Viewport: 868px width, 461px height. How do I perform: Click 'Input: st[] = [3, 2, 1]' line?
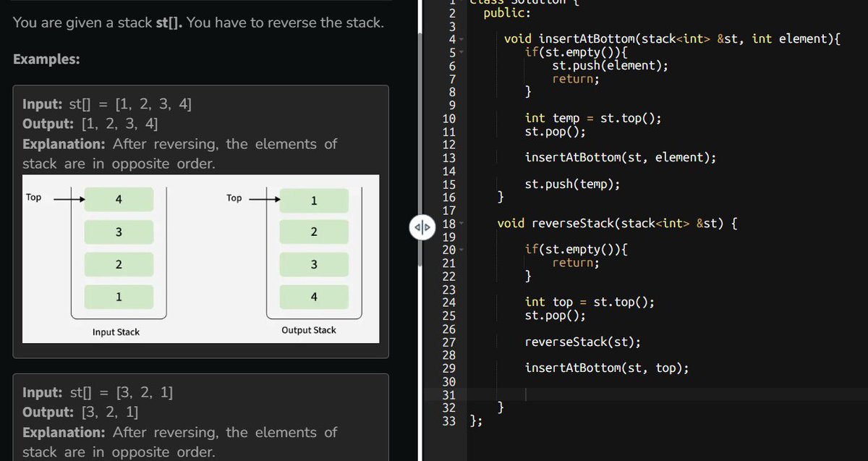tap(98, 393)
